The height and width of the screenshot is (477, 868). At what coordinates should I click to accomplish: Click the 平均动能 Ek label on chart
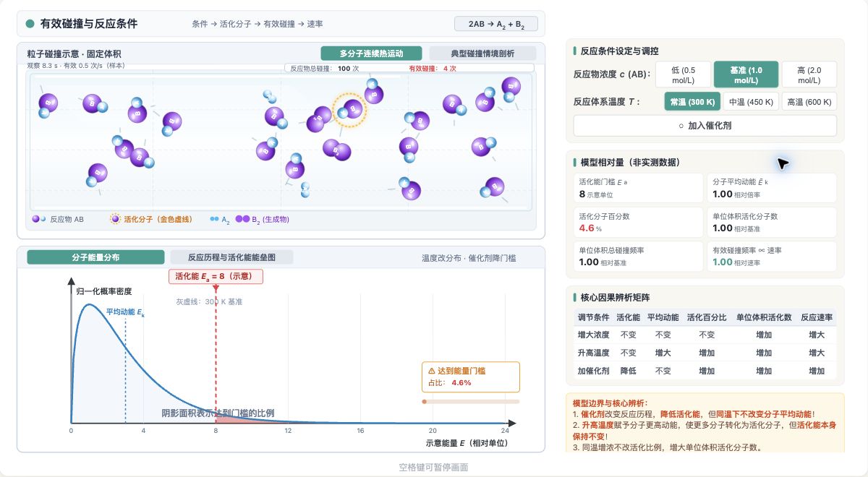[x=125, y=312]
